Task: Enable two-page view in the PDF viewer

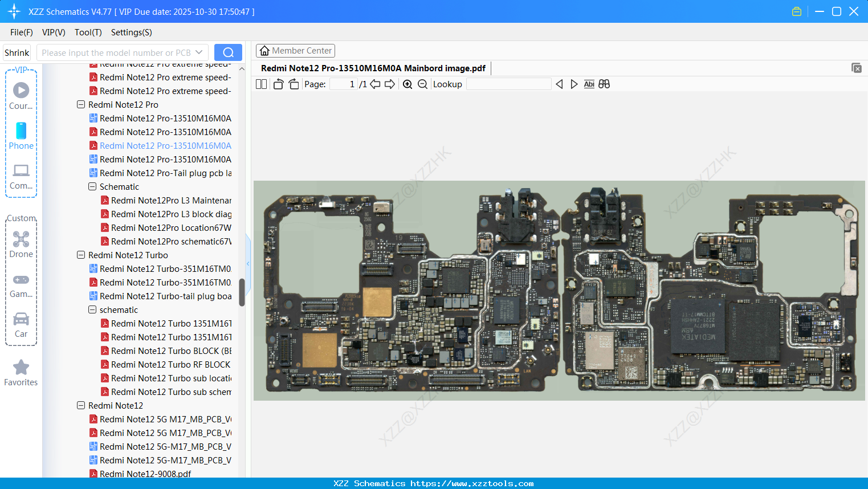Action: click(261, 84)
